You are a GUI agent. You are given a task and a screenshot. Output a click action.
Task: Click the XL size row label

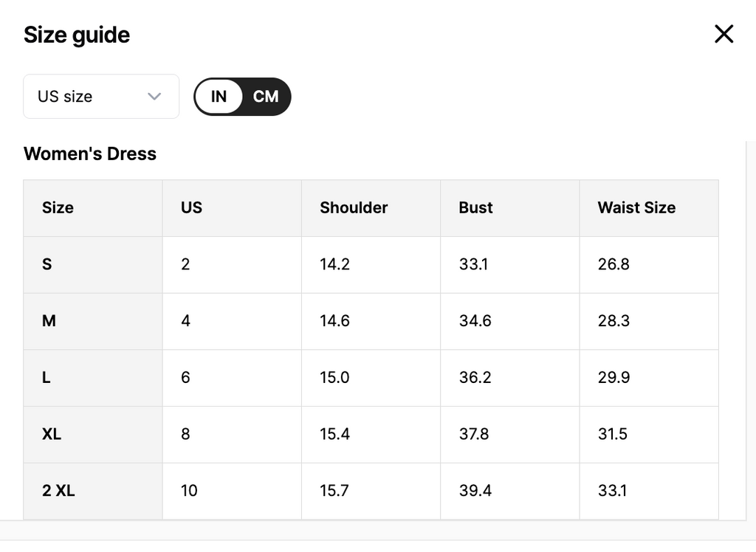click(x=52, y=434)
